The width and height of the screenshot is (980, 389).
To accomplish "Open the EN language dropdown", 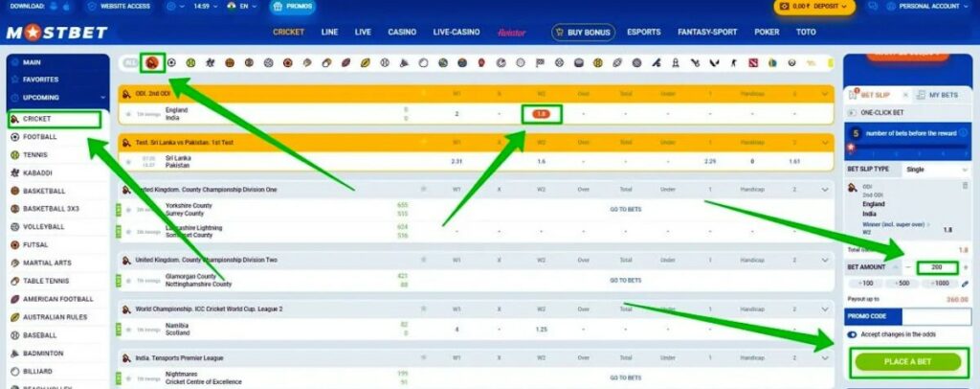I will point(242,7).
